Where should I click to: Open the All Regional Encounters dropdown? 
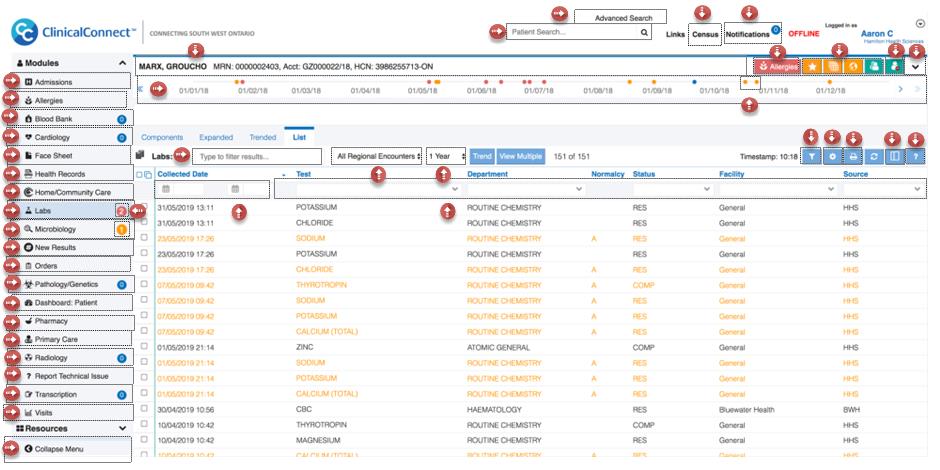point(376,156)
